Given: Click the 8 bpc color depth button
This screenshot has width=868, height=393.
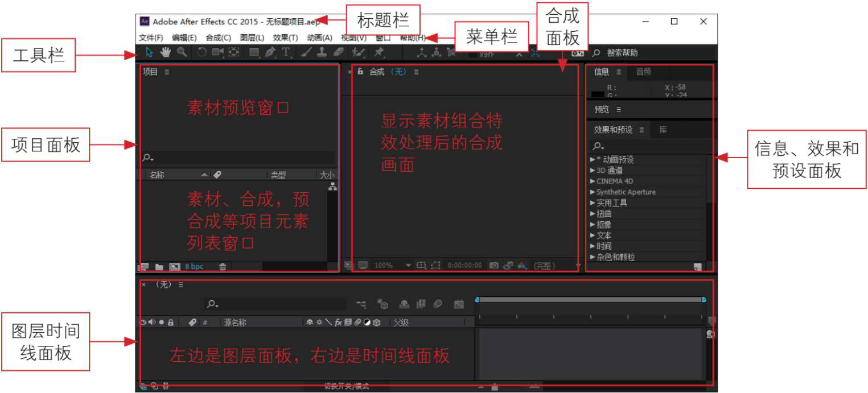Looking at the screenshot, I should point(194,266).
